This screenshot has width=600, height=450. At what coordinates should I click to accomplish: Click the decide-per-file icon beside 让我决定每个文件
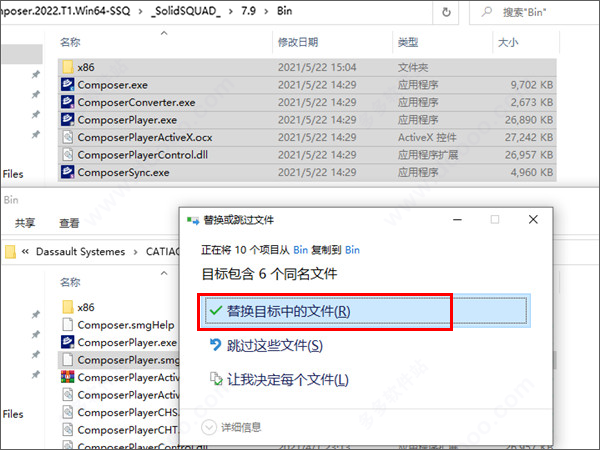coord(216,379)
